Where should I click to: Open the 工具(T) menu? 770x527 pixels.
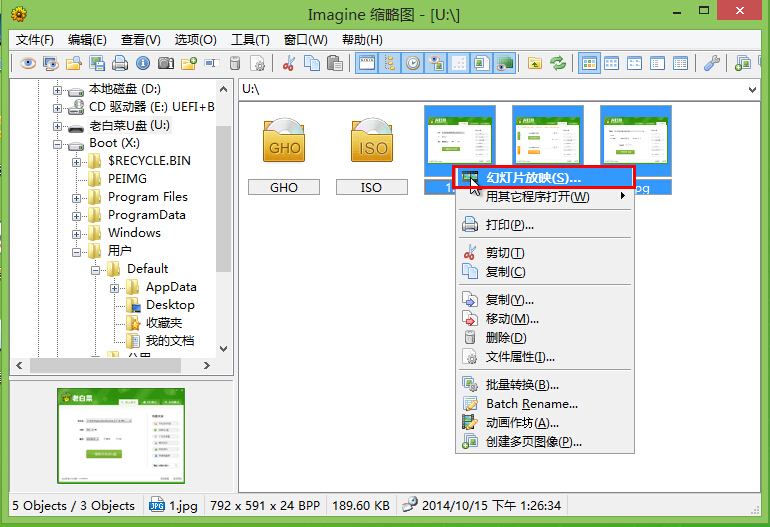[x=250, y=40]
